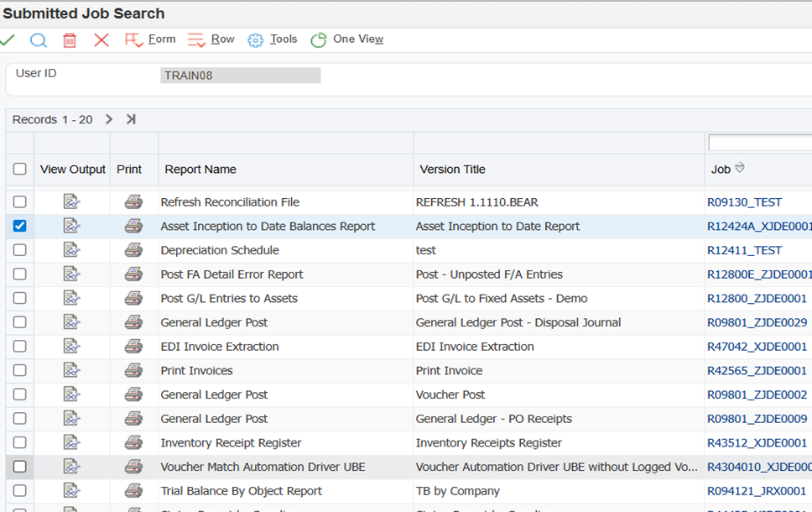View output for Depreciation Schedule job

tap(72, 250)
